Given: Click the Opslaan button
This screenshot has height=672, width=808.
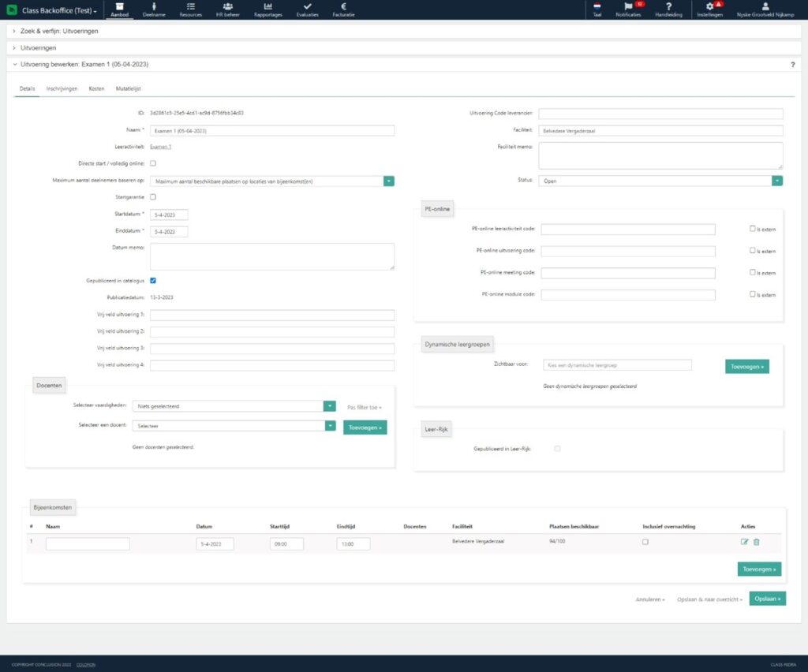Looking at the screenshot, I should (767, 599).
